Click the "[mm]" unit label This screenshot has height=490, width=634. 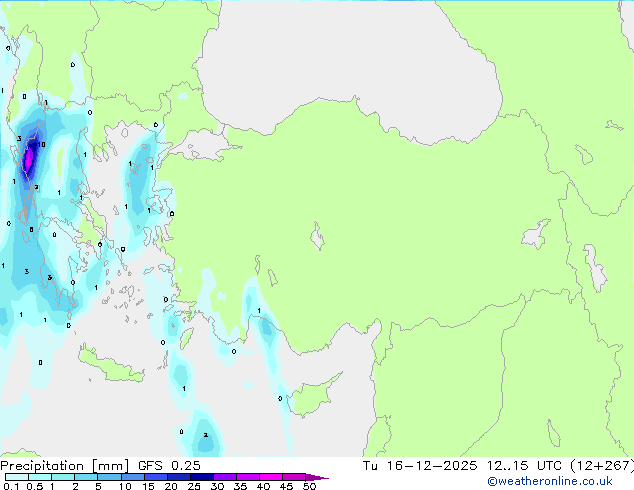point(111,466)
